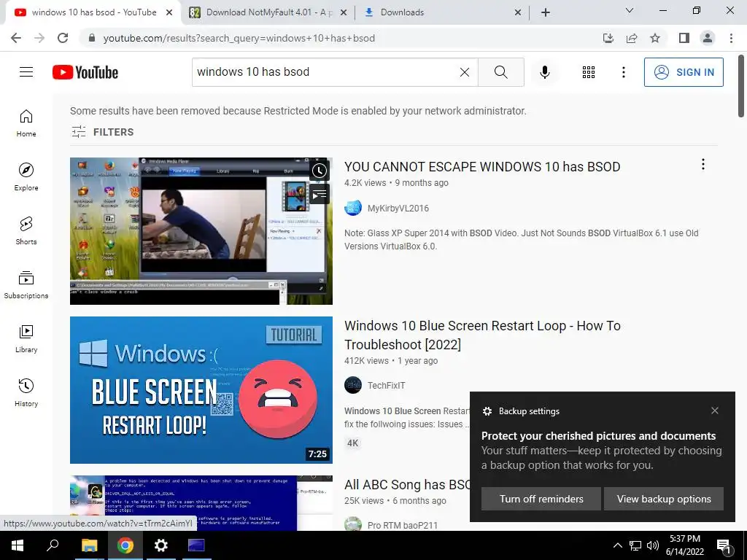
Task: Close the Downloads tab
Action: pos(518,13)
